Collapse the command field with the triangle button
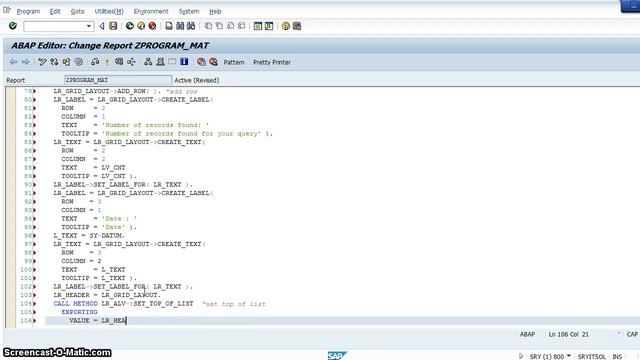This screenshot has width=640, height=360. pyautogui.click(x=102, y=26)
